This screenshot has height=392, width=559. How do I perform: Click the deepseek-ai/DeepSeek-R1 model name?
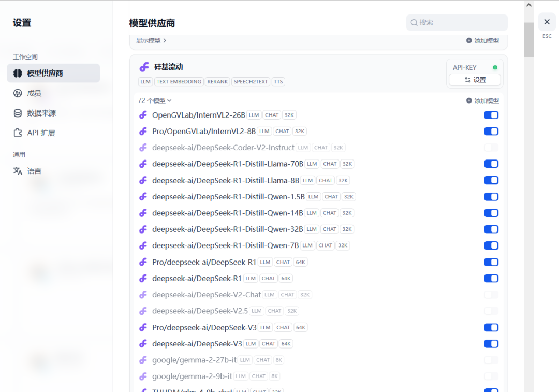(197, 278)
